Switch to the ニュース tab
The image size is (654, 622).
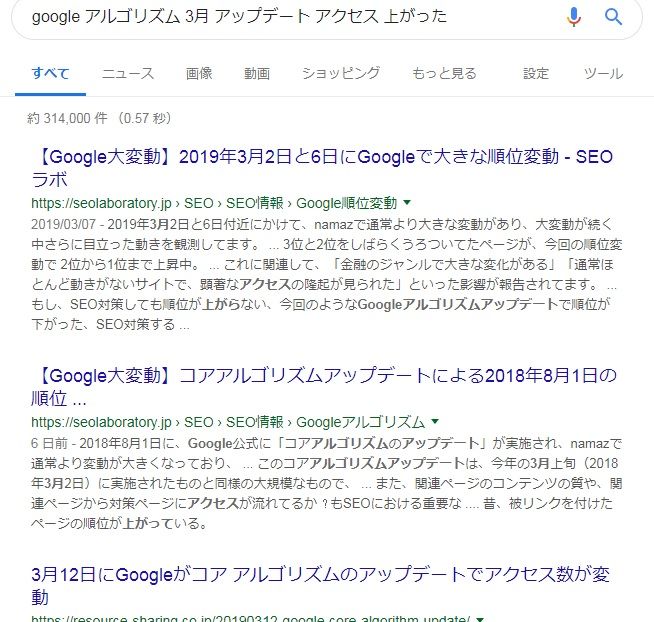tap(128, 73)
